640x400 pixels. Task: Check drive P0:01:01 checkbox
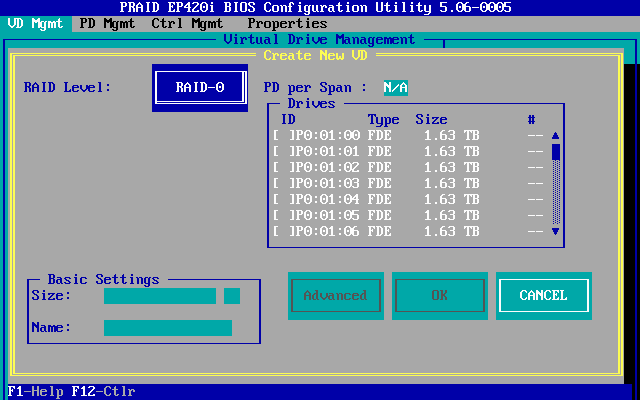pyautogui.click(x=282, y=151)
